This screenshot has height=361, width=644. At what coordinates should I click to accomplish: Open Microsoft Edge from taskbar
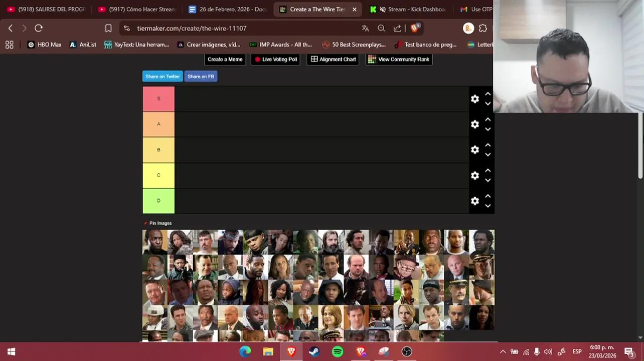point(245,351)
